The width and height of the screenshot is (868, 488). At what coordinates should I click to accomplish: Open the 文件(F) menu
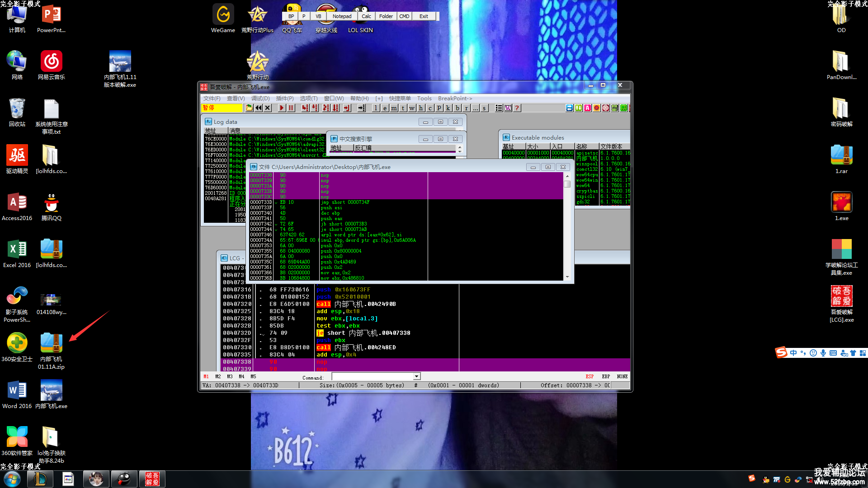tap(212, 98)
